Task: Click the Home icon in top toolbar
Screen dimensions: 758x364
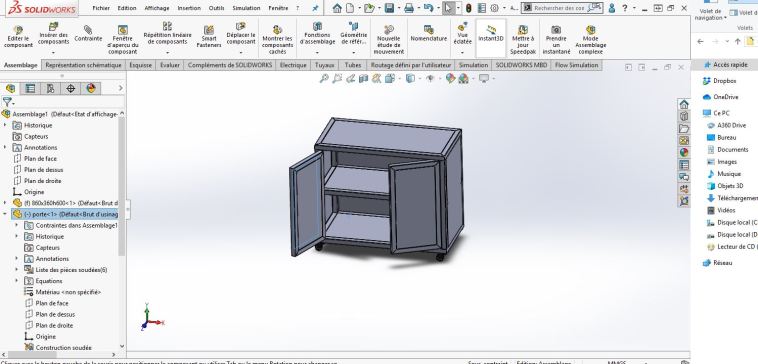Action: point(337,8)
